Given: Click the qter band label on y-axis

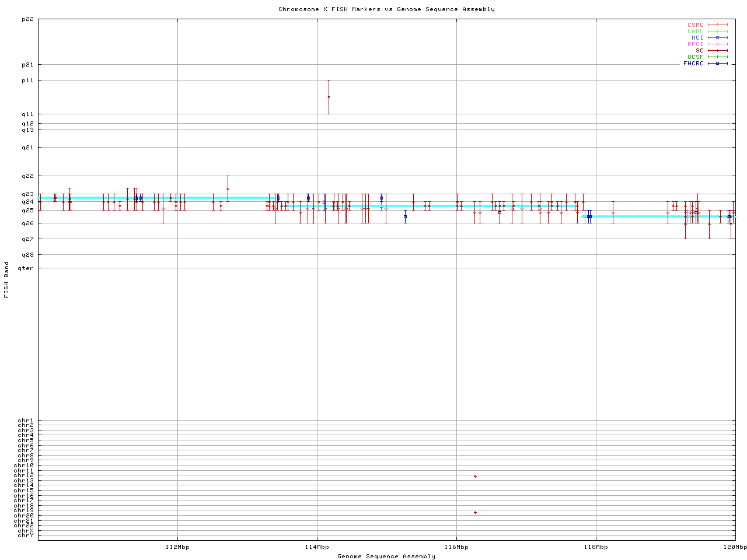Looking at the screenshot, I should [26, 268].
